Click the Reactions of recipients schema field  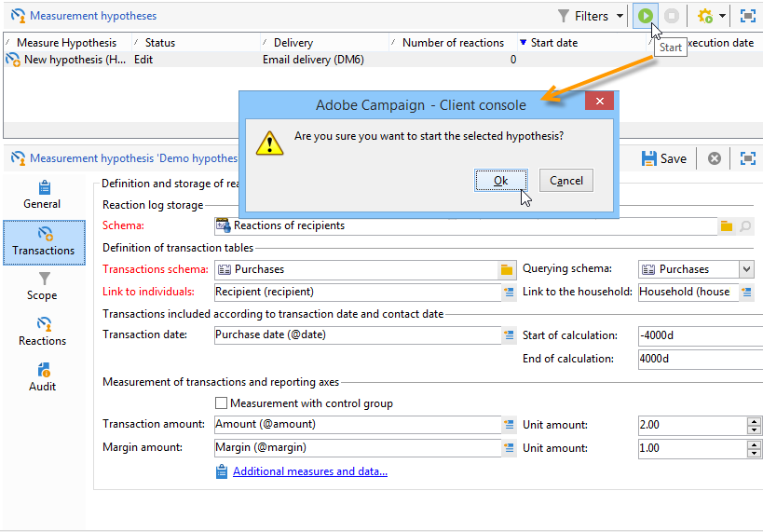pyautogui.click(x=466, y=225)
